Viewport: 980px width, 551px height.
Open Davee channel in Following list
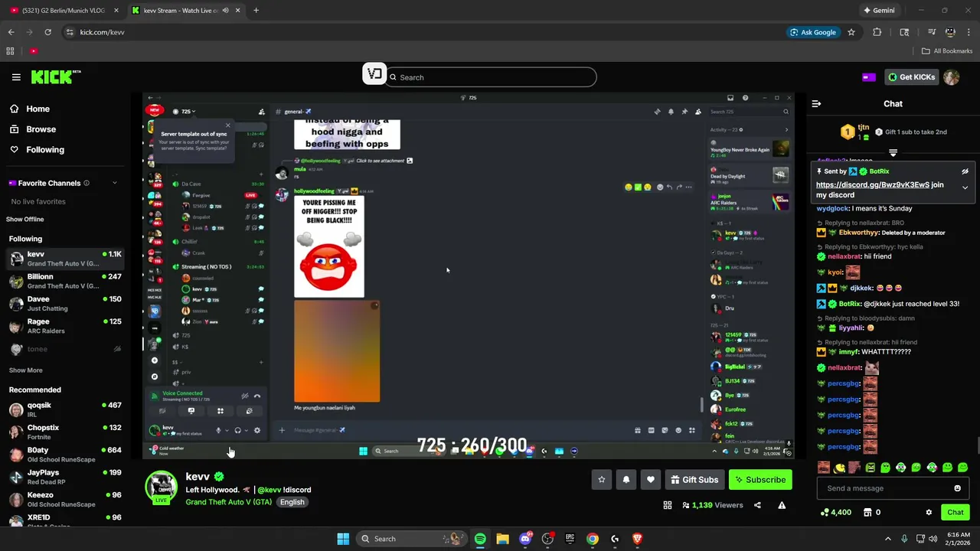pos(65,304)
